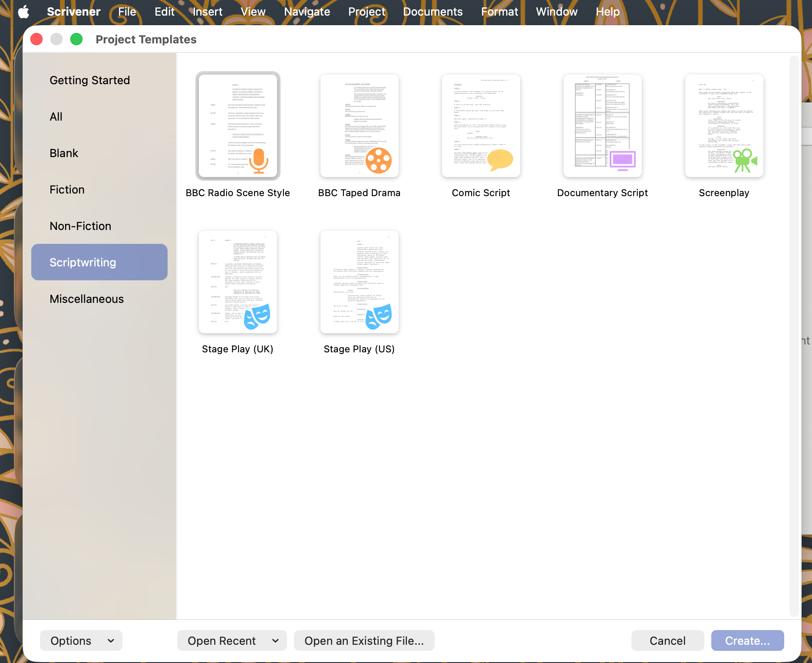Viewport: 812px width, 663px height.
Task: Open the Format menu
Action: [x=500, y=12]
